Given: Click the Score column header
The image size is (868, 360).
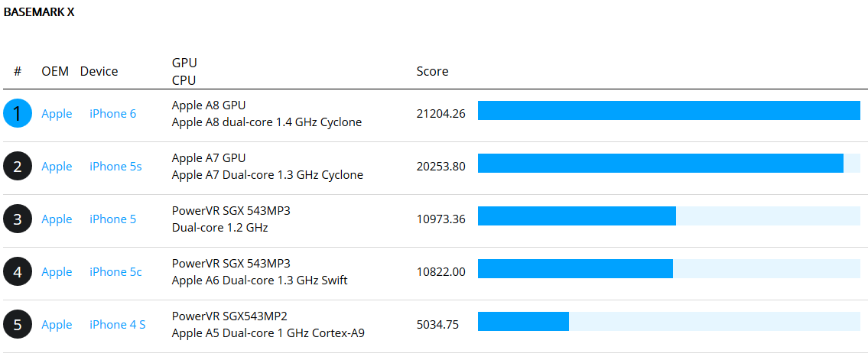Looking at the screenshot, I should click(x=432, y=71).
